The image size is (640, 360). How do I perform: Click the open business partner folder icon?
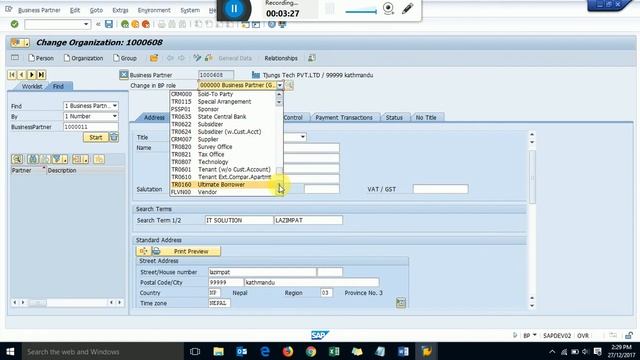(x=154, y=58)
